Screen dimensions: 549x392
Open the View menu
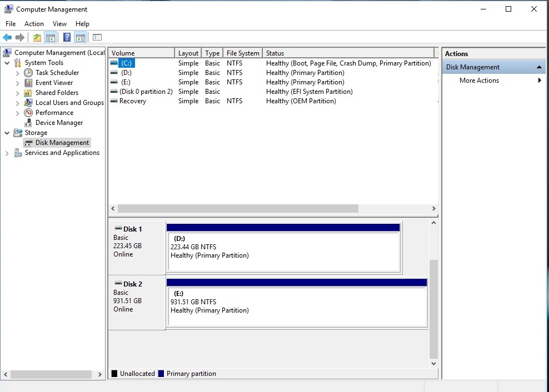click(x=59, y=24)
